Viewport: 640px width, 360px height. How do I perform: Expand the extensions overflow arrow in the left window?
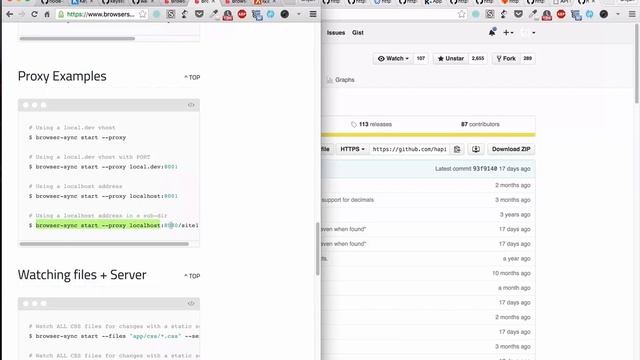pyautogui.click(x=299, y=14)
